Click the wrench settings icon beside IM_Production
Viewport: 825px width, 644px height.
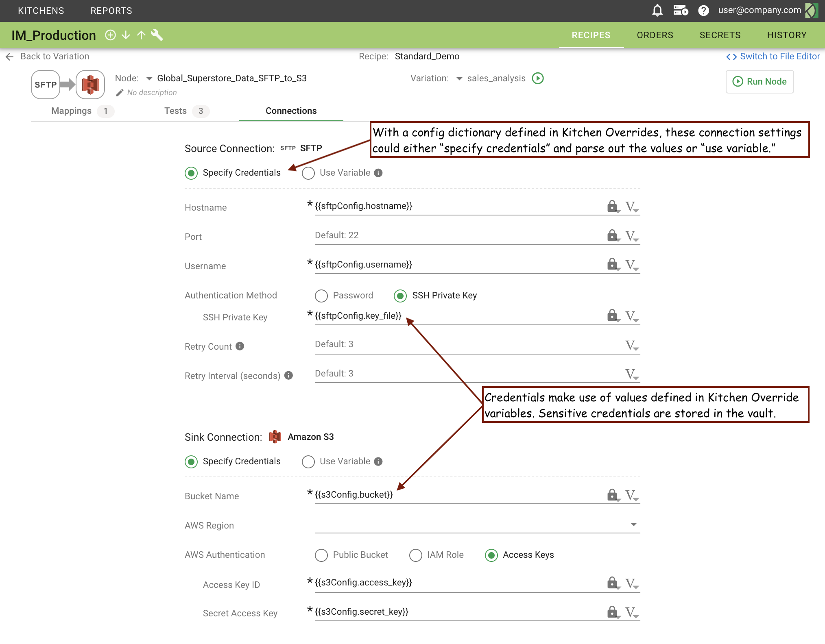point(157,35)
